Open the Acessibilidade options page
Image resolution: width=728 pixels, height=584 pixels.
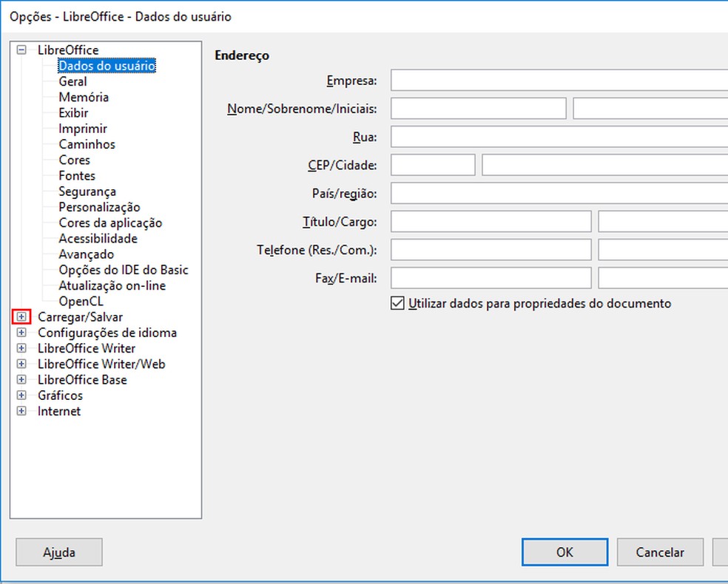pos(98,239)
